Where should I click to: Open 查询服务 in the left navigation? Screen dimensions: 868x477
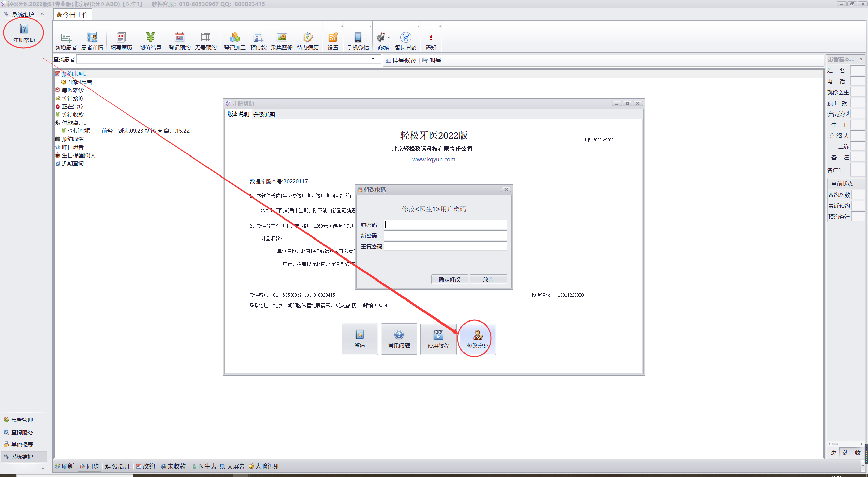(x=22, y=432)
